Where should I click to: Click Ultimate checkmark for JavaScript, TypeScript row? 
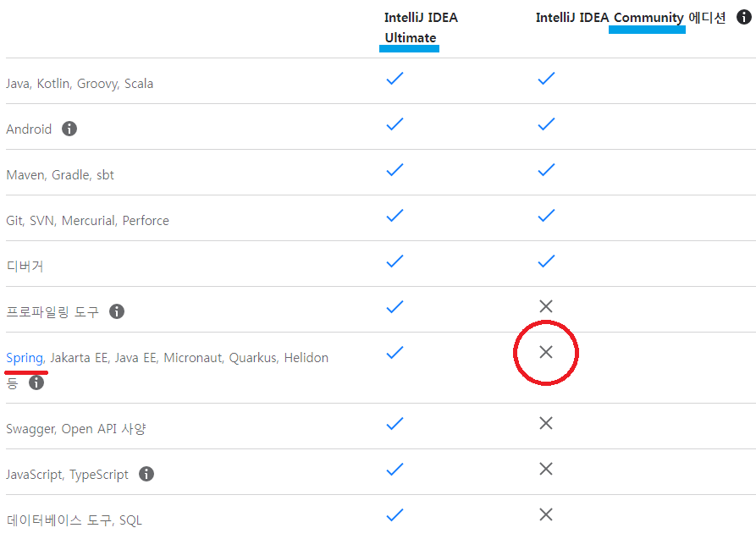[x=395, y=469]
